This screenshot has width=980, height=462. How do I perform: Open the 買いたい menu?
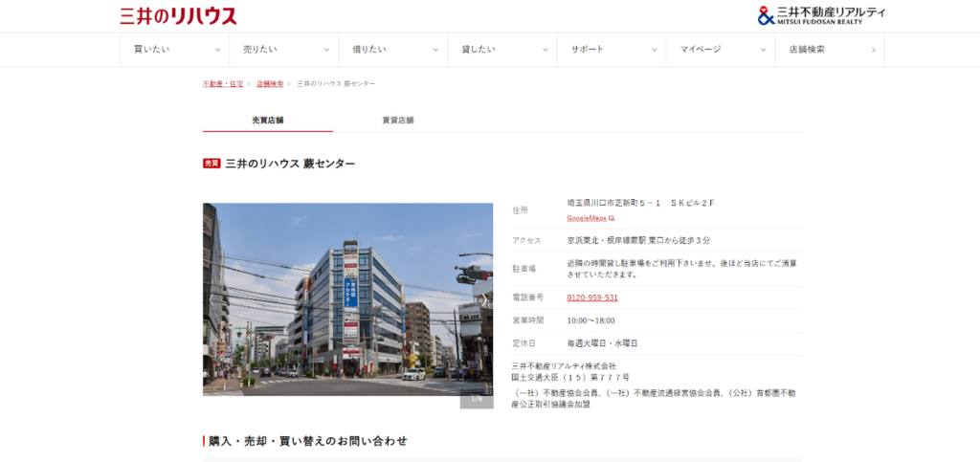[x=174, y=50]
